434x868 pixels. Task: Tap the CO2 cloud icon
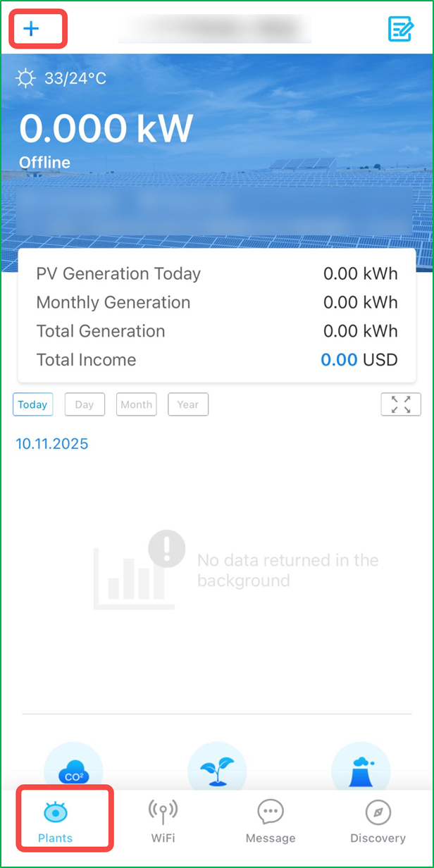pos(73,769)
